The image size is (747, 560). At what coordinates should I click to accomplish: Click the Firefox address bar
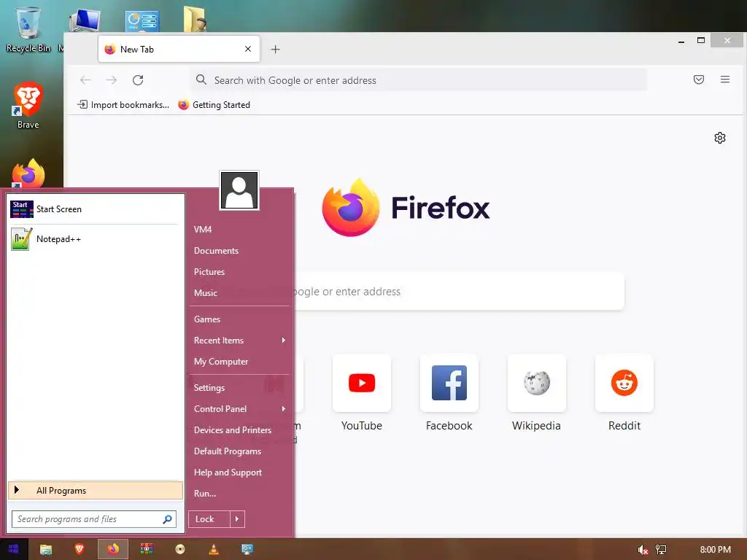[419, 80]
